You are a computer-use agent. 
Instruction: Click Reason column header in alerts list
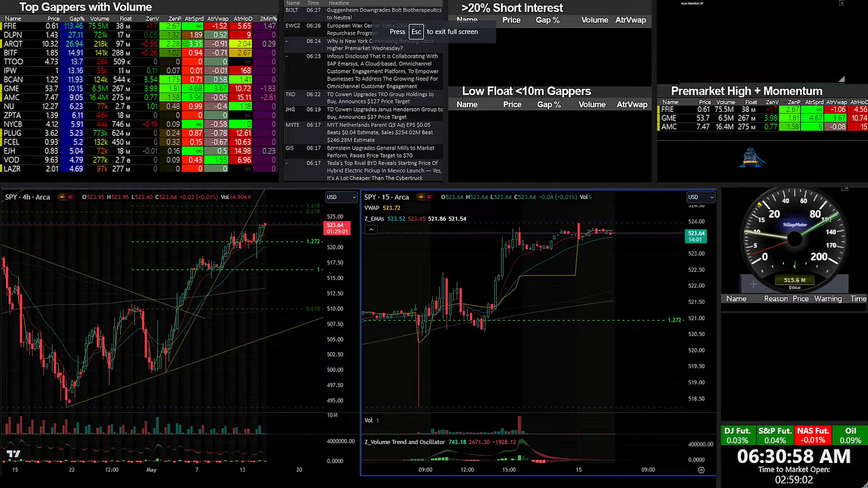pos(776,299)
